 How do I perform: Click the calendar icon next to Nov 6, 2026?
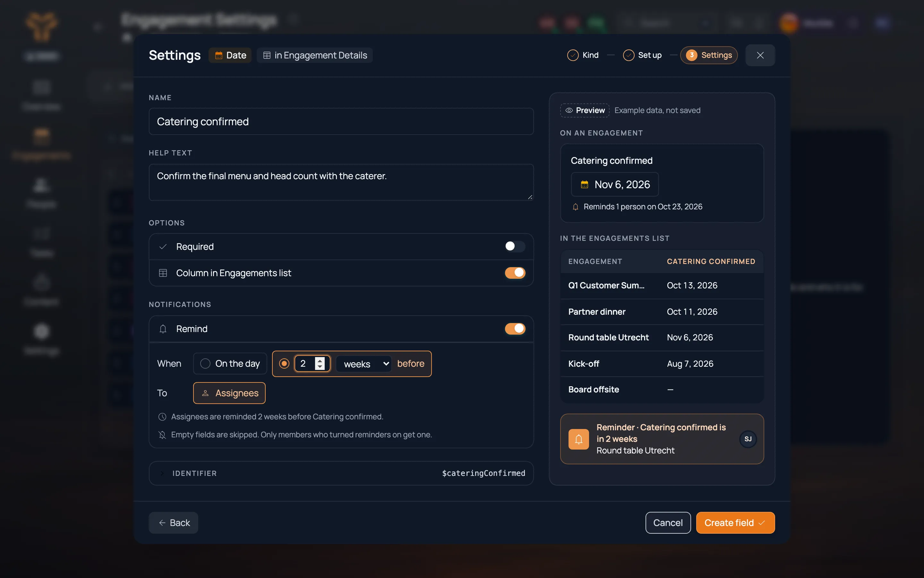click(584, 185)
